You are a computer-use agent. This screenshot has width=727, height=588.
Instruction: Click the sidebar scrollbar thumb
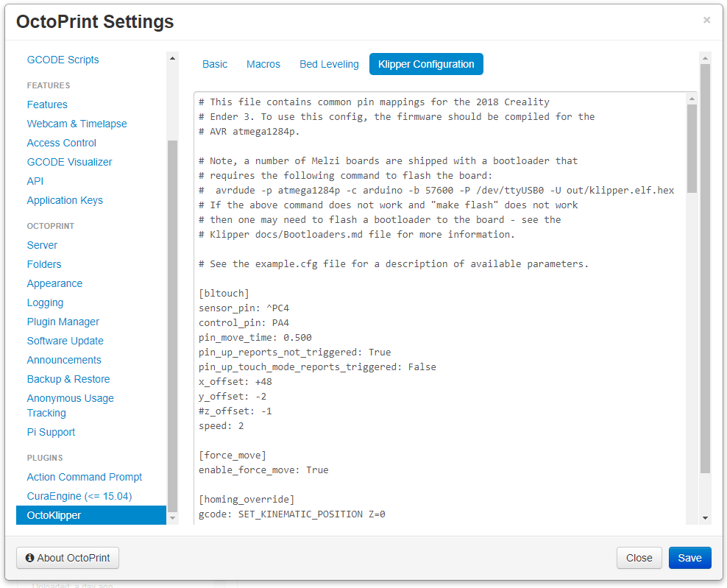pos(172,325)
